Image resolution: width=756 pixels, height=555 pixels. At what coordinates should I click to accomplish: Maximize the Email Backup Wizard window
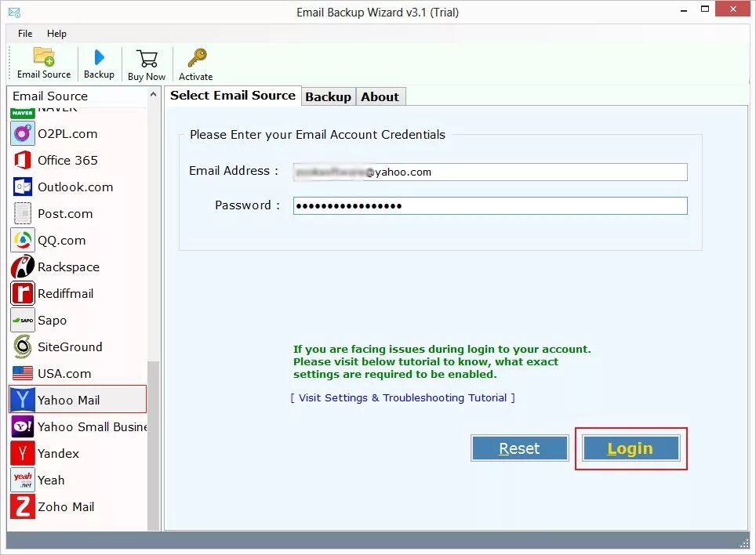705,9
